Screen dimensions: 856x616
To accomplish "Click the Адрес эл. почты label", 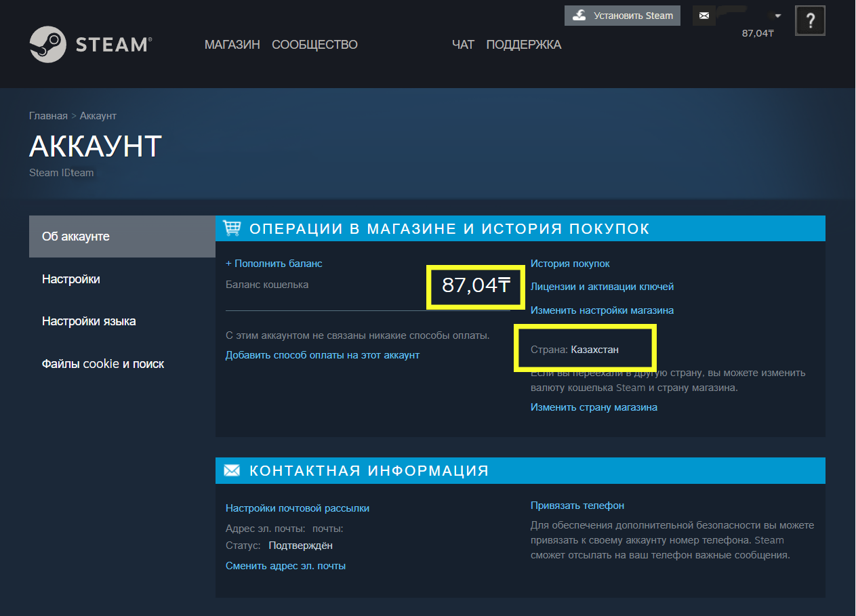I will tap(266, 529).
